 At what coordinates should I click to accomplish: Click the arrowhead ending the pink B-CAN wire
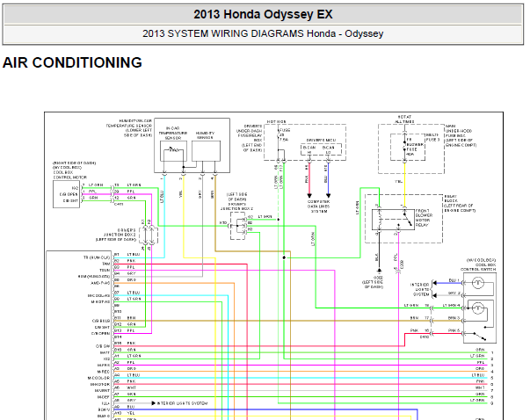[309, 195]
